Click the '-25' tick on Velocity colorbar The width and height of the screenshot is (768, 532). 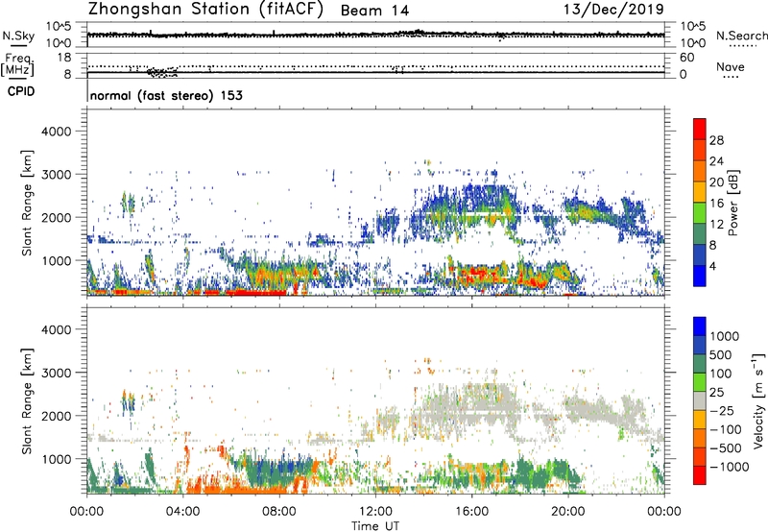tap(722, 411)
